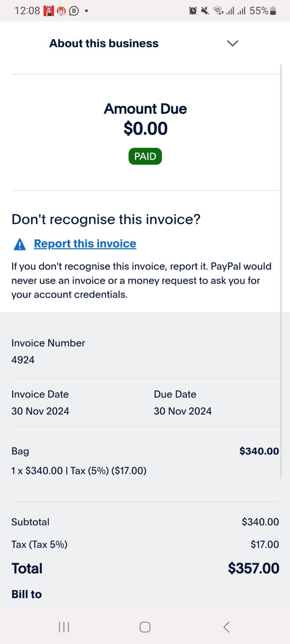The height and width of the screenshot is (644, 290).
Task: Expand the About this business chevron
Action: click(x=232, y=43)
